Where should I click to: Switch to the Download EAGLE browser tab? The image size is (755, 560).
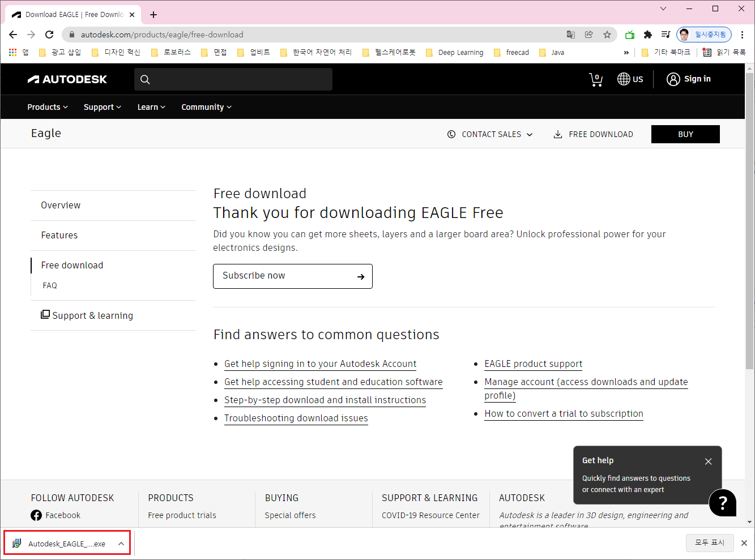click(74, 15)
